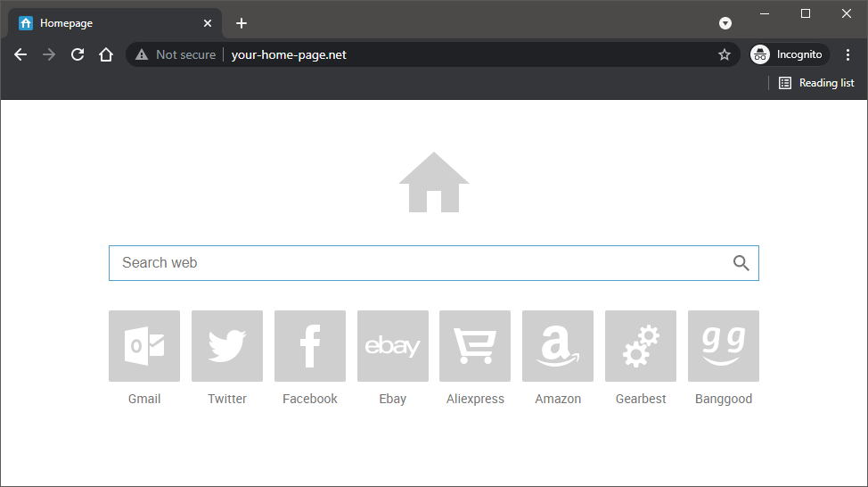
Task: Focus the Search web input field
Action: click(x=419, y=263)
